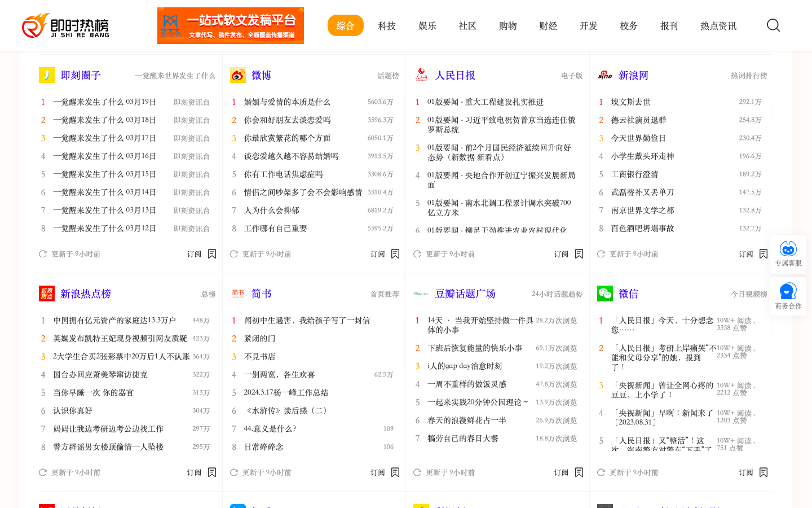The width and height of the screenshot is (812, 508).
Task: Subscribe to 即刻圈子 via 订阅
Action: click(x=201, y=254)
